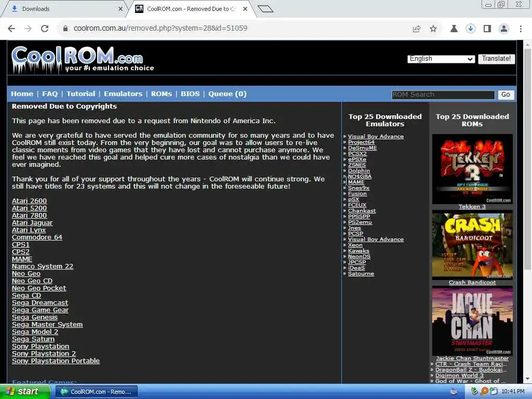The width and height of the screenshot is (532, 399).
Task: Click the Tekken 3 cover thumbnail
Action: point(472,169)
